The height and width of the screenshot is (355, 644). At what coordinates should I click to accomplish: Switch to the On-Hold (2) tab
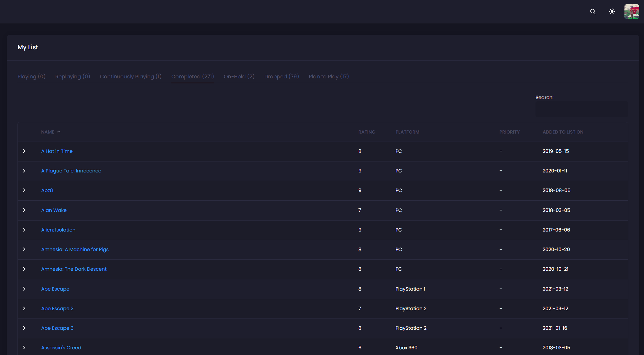coord(239,77)
